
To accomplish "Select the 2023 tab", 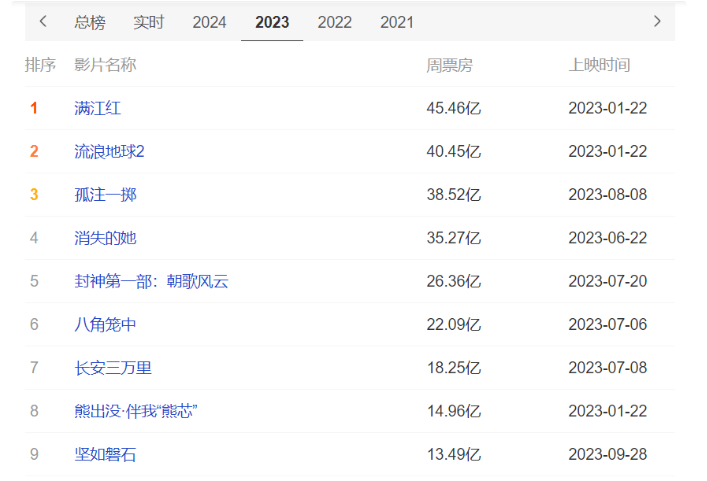I will 272,22.
